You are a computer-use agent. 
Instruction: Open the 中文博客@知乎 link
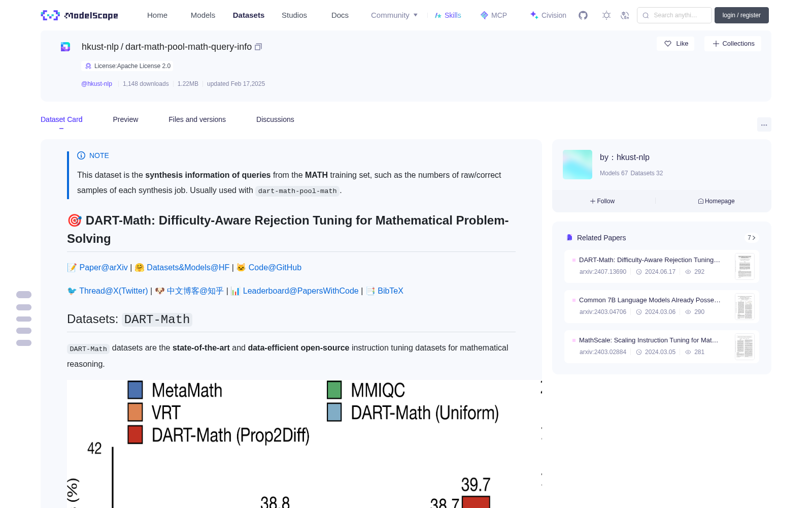pyautogui.click(x=195, y=291)
